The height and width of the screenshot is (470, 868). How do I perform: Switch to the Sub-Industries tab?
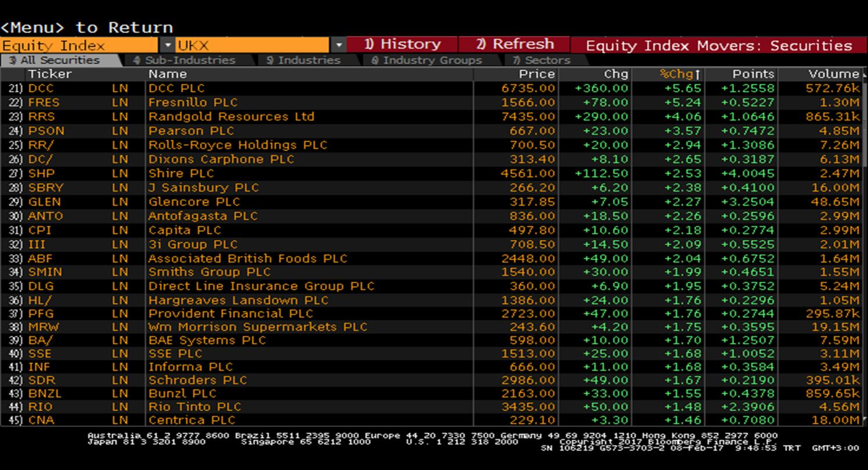[x=185, y=60]
